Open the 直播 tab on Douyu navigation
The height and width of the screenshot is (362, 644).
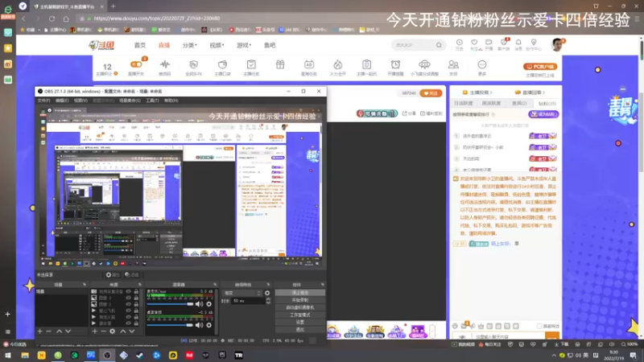point(164,45)
